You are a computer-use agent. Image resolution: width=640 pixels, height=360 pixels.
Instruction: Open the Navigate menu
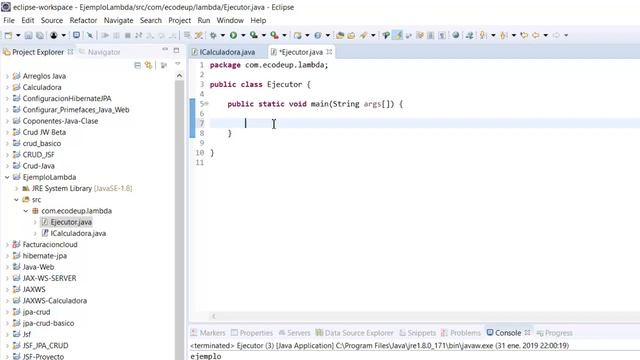pos(118,20)
